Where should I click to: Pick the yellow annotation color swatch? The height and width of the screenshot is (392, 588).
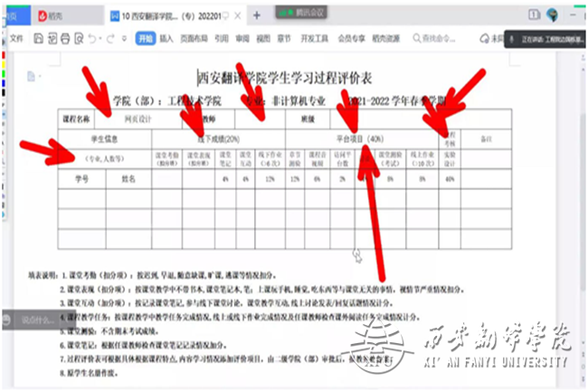pyautogui.click(x=4, y=64)
